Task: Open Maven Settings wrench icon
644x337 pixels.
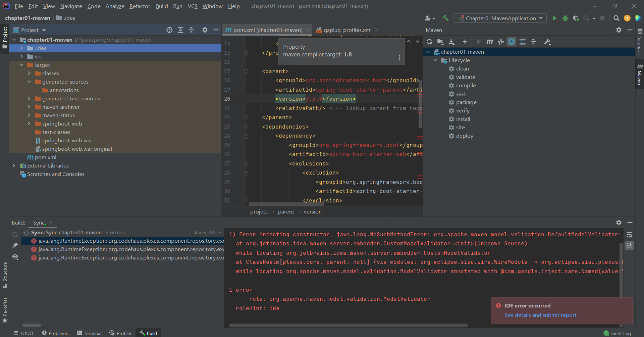Action: (x=547, y=42)
